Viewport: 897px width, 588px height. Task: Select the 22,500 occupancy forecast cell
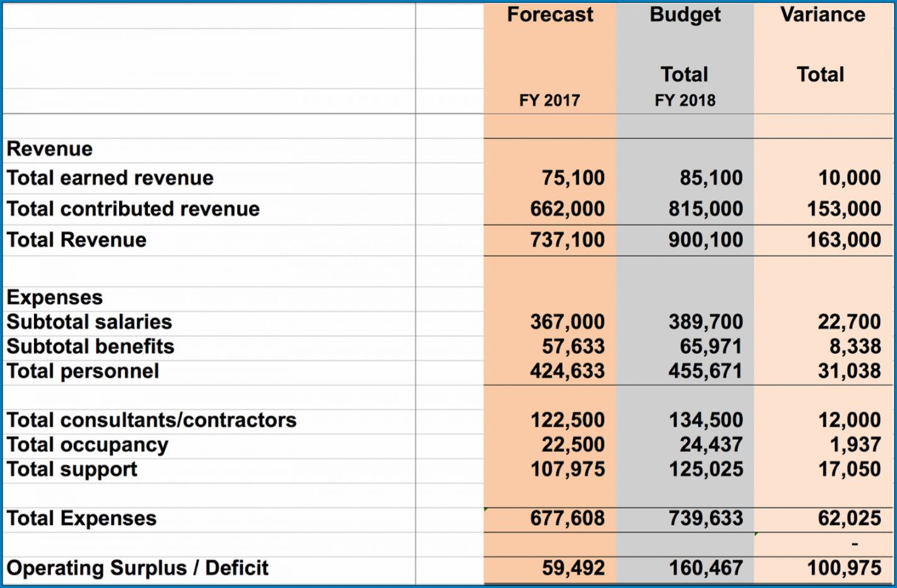pos(573,445)
